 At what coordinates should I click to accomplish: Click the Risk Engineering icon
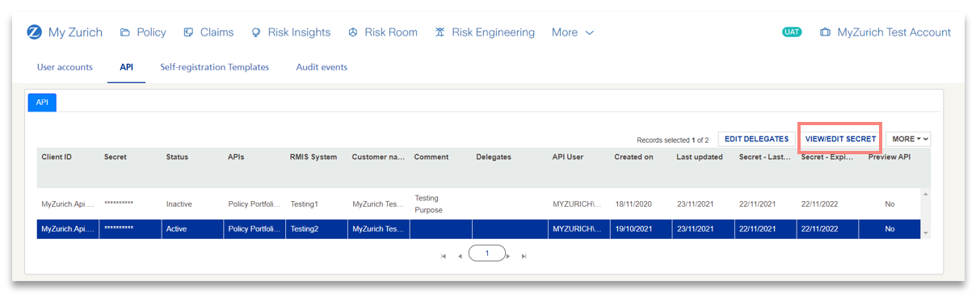(x=440, y=33)
